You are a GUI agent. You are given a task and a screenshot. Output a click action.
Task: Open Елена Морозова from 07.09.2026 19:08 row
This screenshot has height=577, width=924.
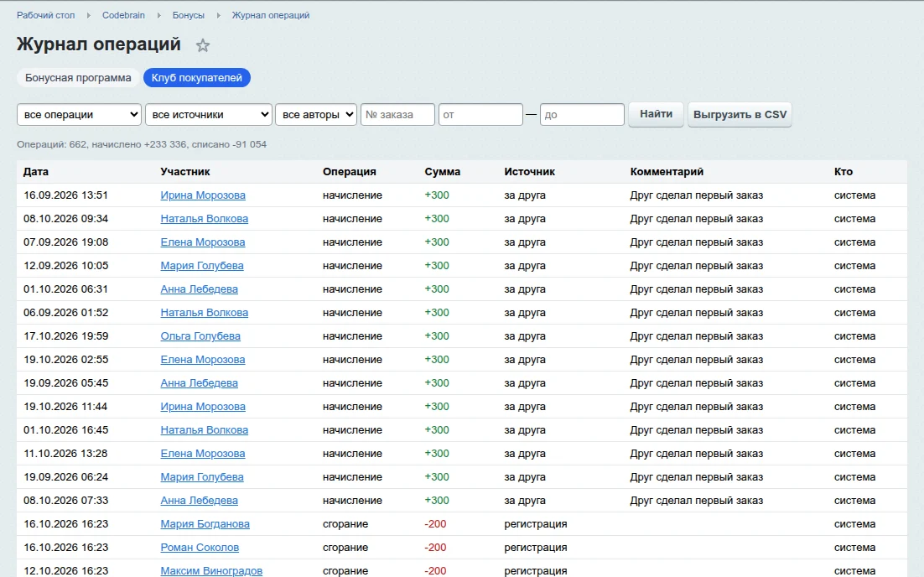point(203,242)
